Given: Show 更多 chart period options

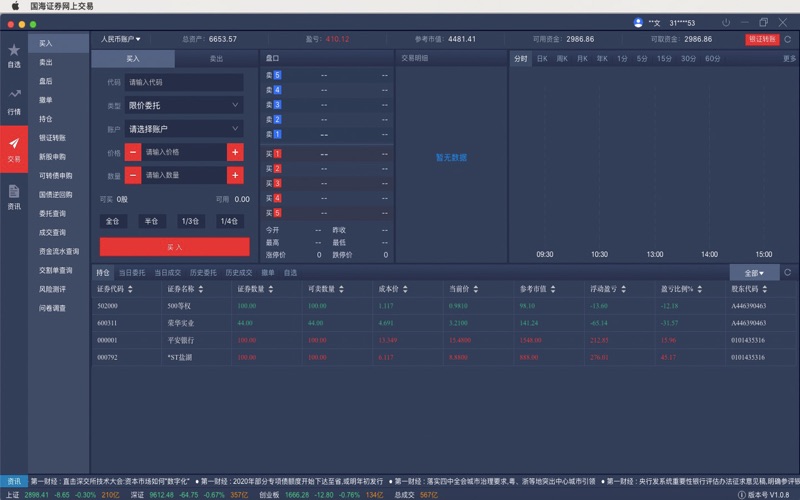Looking at the screenshot, I should pyautogui.click(x=789, y=59).
